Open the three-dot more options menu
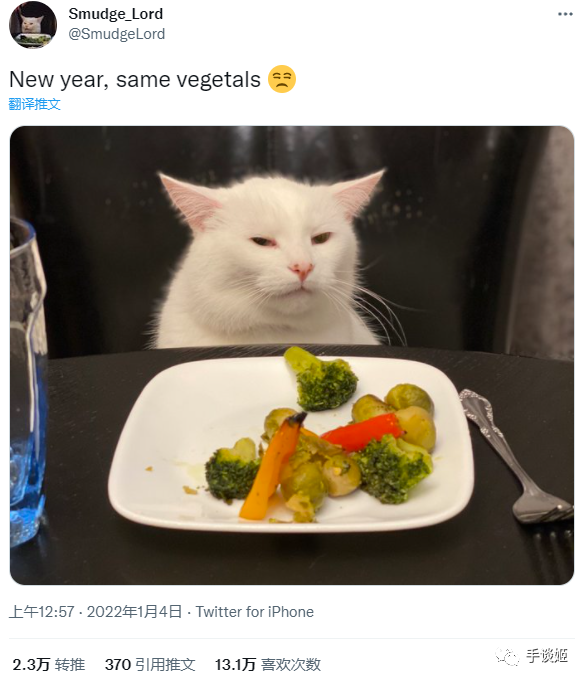The image size is (586, 682). point(565,14)
